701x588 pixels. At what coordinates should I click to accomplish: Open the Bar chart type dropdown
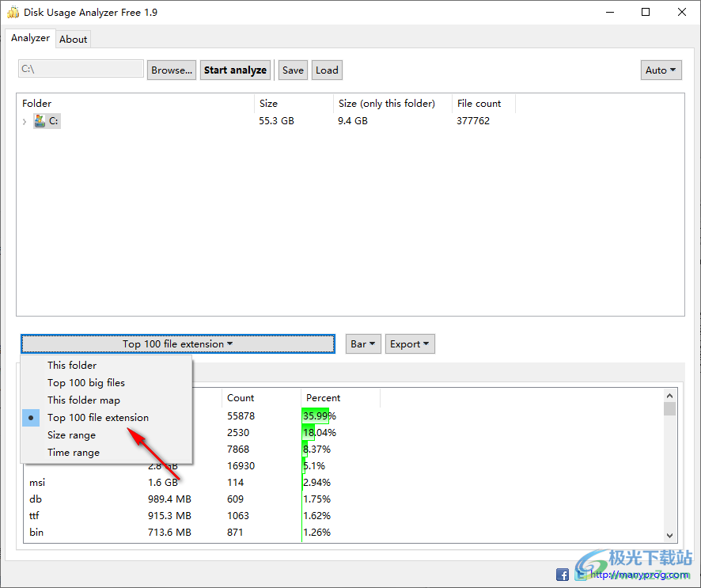coord(363,343)
